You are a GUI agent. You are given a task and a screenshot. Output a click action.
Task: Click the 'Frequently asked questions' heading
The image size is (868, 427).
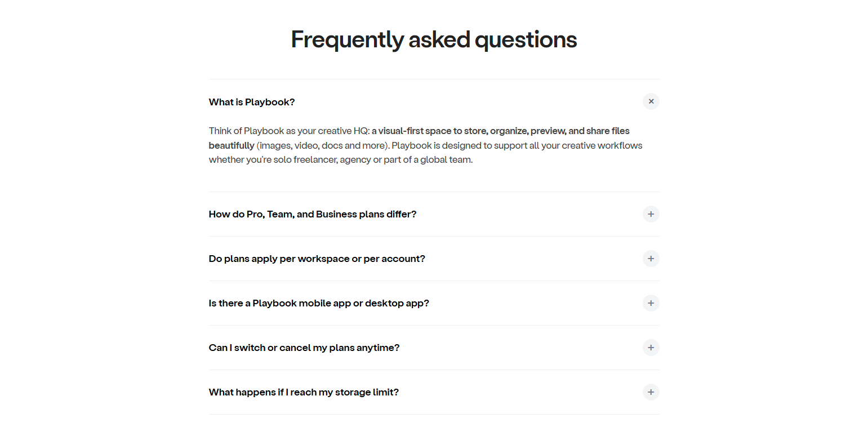[x=434, y=39]
